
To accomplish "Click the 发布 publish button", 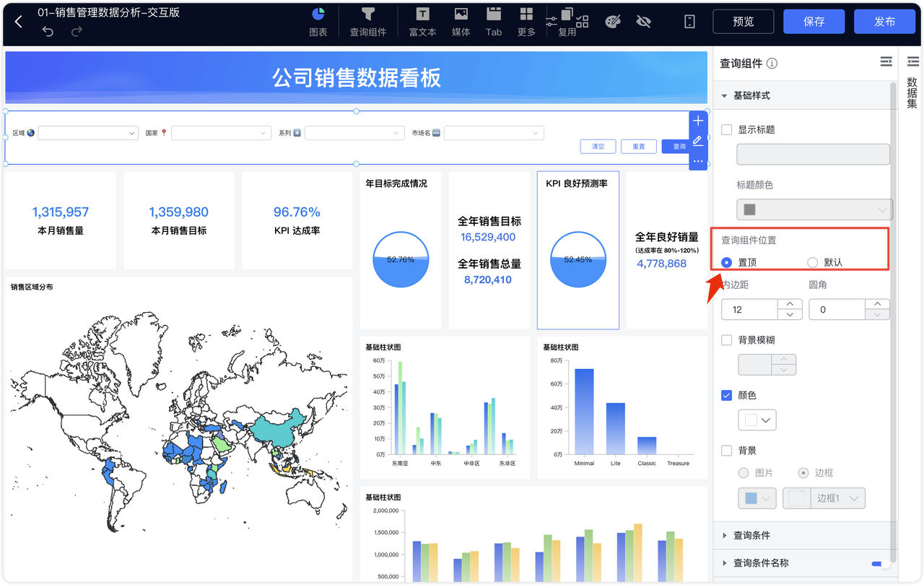I will pos(884,21).
